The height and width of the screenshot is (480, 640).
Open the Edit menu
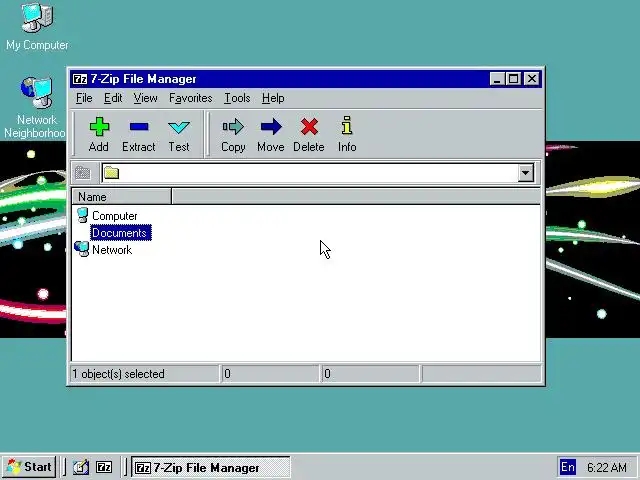point(113,98)
